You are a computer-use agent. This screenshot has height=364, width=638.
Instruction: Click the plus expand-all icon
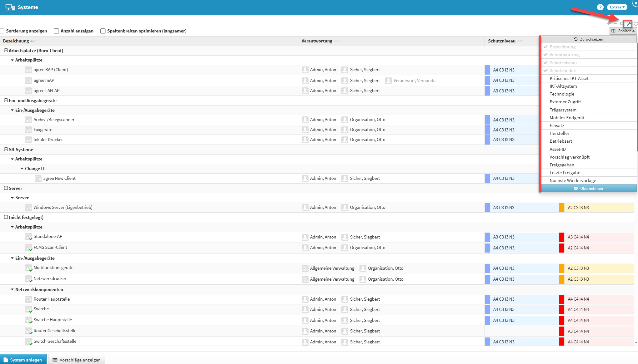609,24
